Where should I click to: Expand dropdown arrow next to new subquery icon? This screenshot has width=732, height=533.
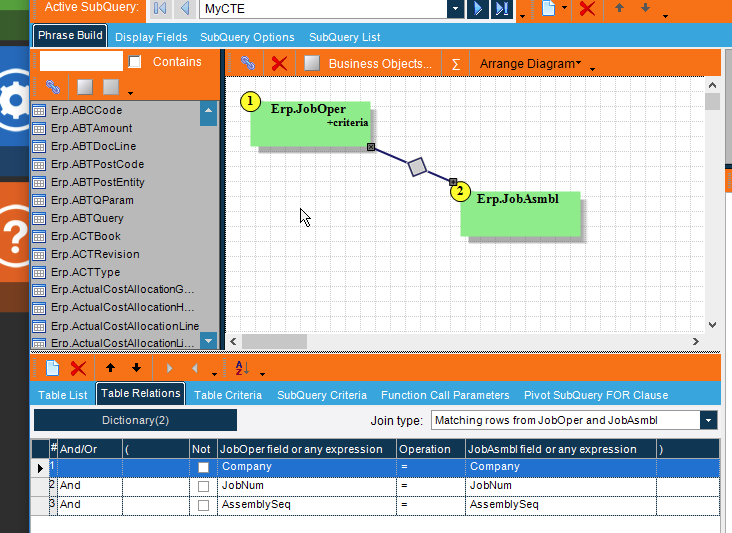pyautogui.click(x=564, y=7)
